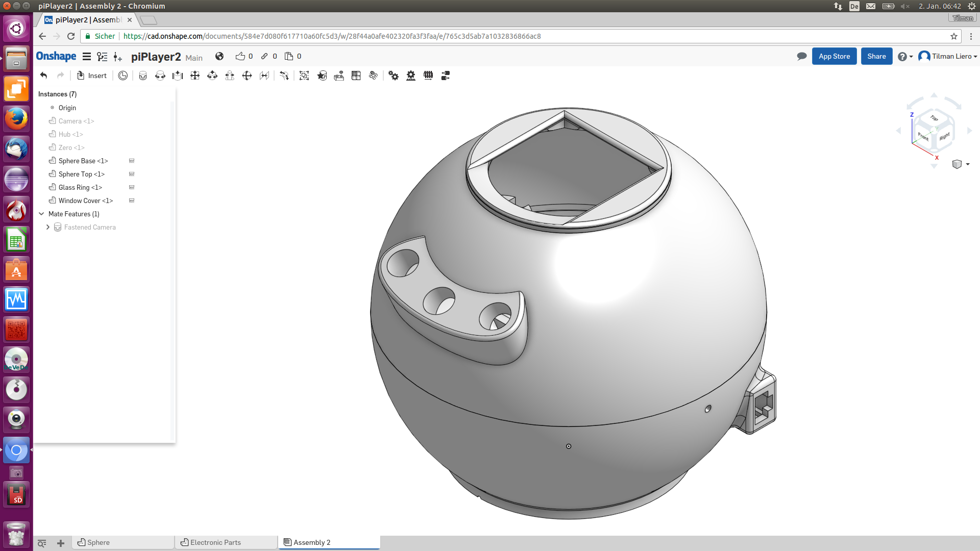The image size is (980, 551).
Task: Select the Sphere Base <1> instance
Action: (83, 161)
